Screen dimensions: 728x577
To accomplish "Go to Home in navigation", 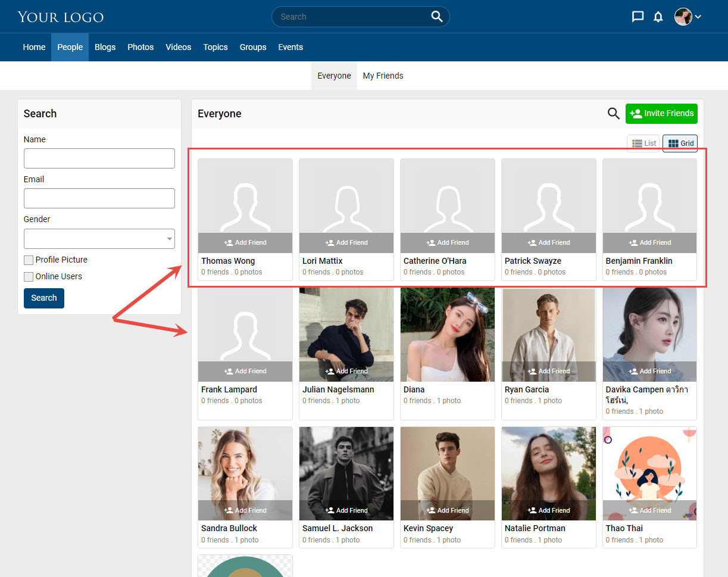I will (34, 47).
